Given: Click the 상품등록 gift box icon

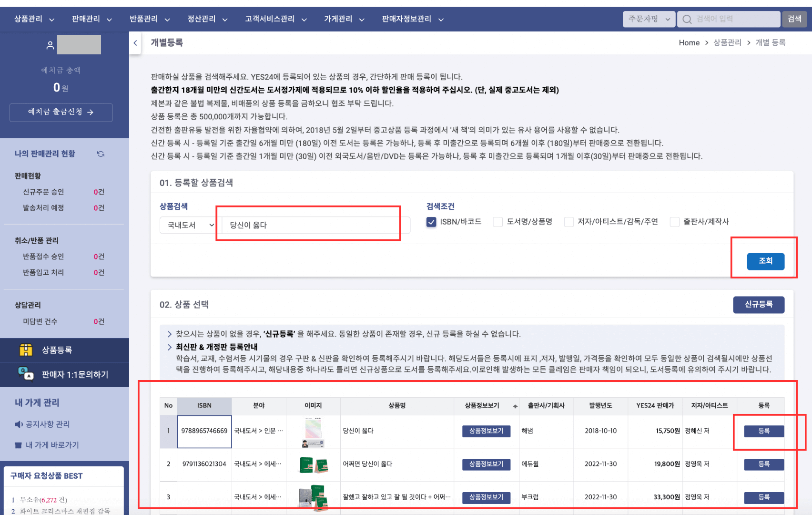Looking at the screenshot, I should click(26, 350).
